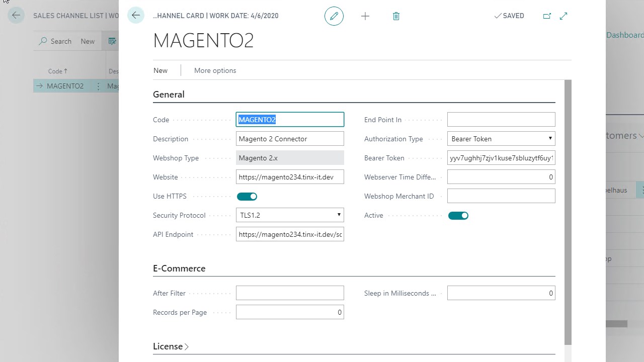The width and height of the screenshot is (644, 362).
Task: Click the MAGENTO2 page title
Action: click(x=203, y=41)
